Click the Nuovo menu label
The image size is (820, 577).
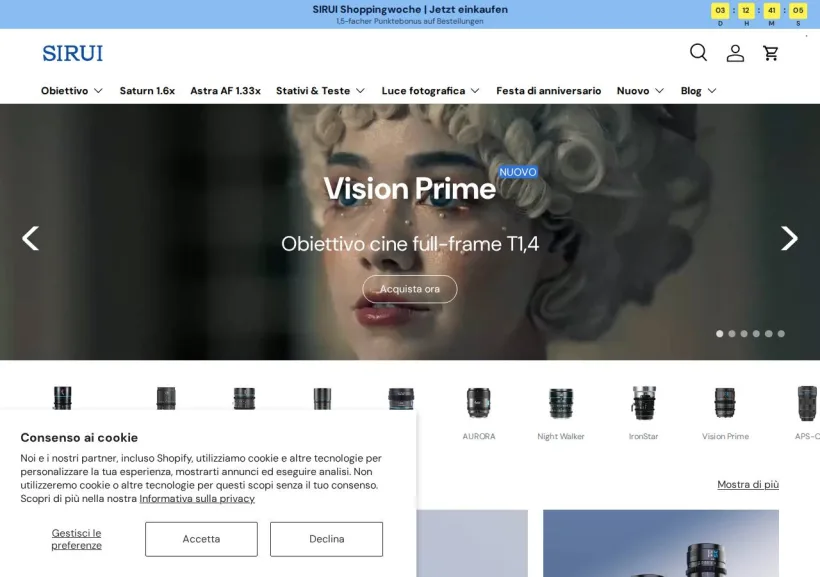[633, 91]
